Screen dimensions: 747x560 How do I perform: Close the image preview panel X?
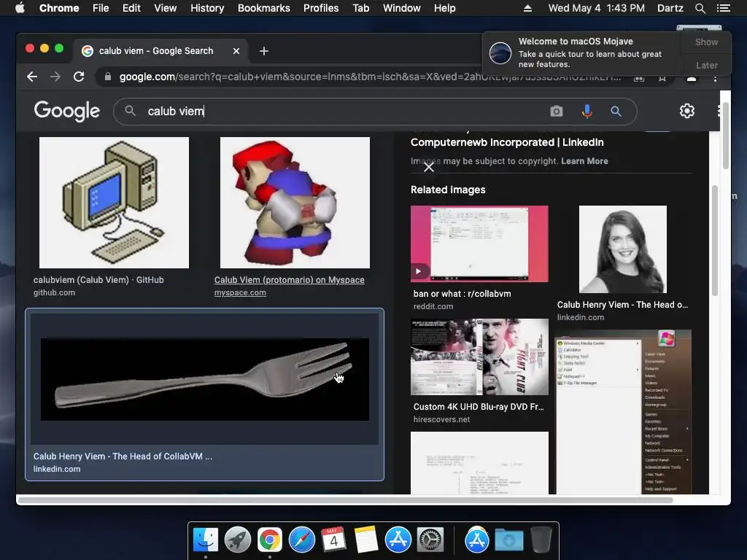click(x=429, y=167)
